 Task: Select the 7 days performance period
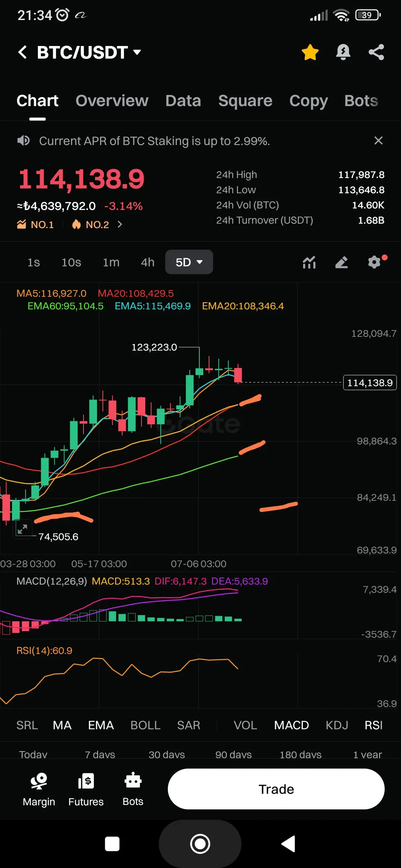click(100, 754)
